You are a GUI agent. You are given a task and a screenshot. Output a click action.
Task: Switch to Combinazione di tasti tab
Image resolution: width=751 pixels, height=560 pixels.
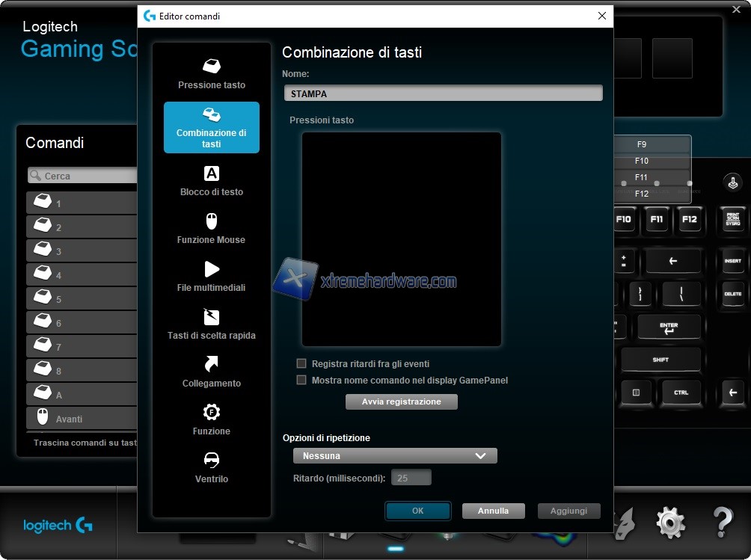point(212,128)
